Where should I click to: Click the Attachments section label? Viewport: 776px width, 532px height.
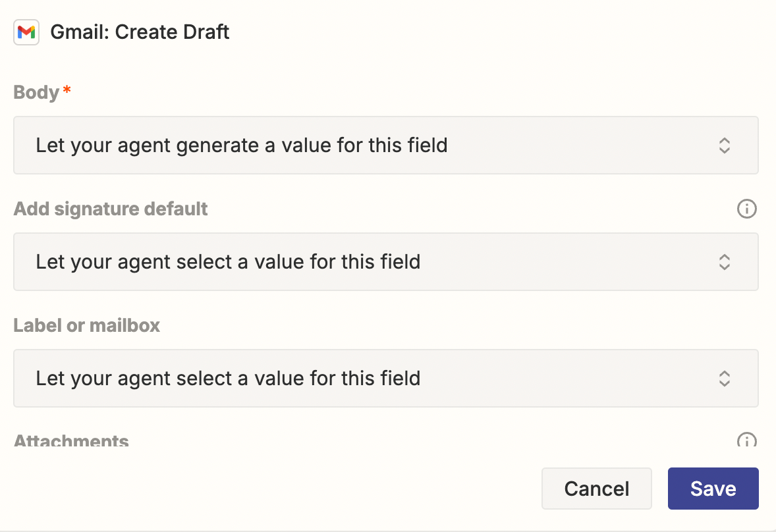71,440
